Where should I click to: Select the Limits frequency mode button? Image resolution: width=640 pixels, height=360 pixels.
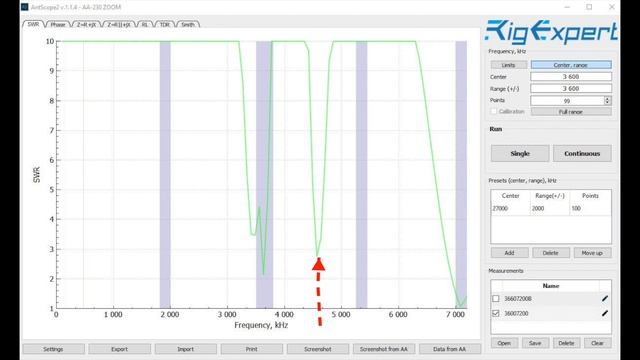[509, 65]
